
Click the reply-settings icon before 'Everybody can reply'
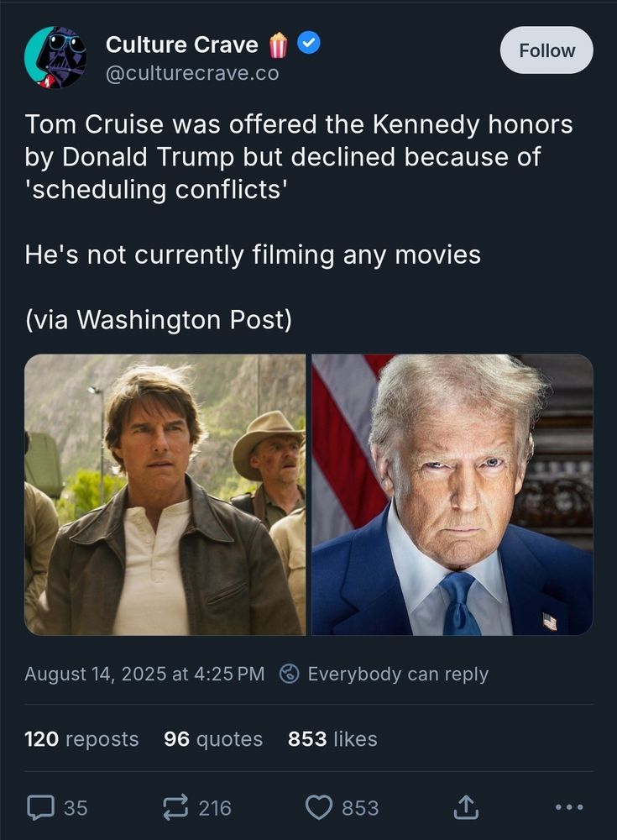coord(290,674)
